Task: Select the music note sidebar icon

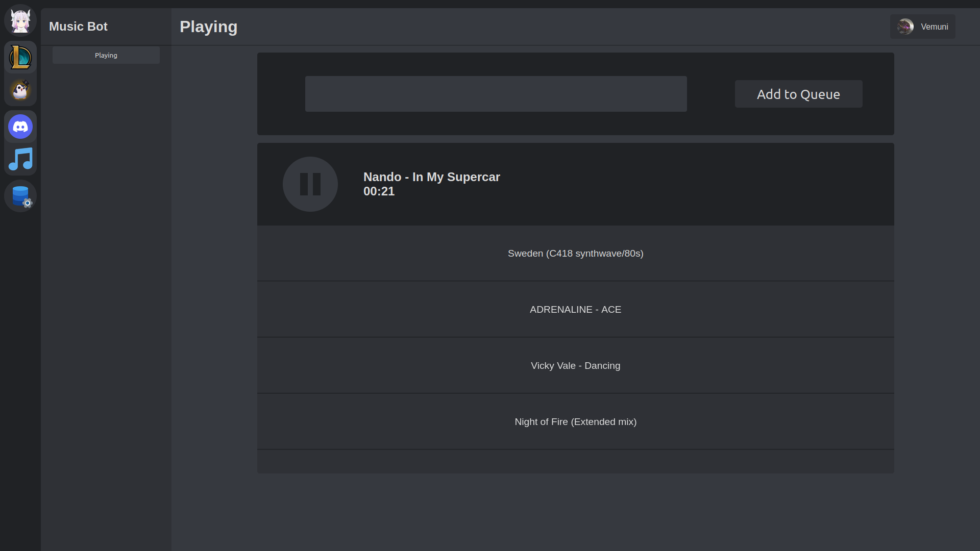Action: [20, 159]
